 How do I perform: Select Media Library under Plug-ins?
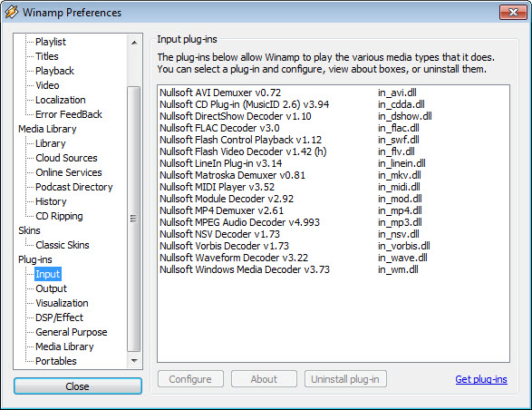[x=64, y=347]
